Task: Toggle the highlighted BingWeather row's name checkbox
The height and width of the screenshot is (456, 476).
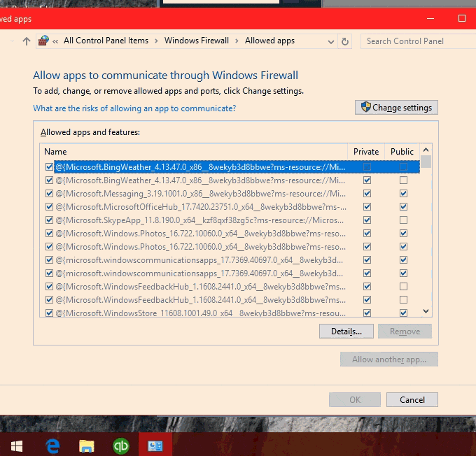Action: 49,167
